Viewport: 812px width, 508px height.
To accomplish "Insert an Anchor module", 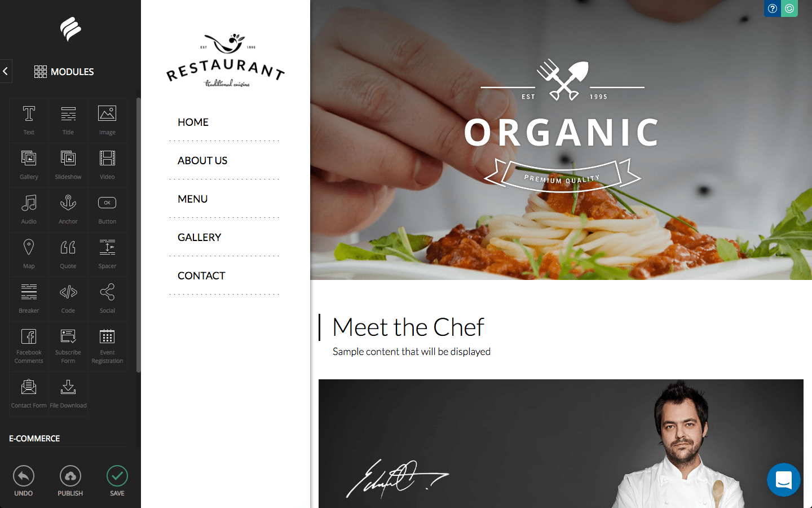I will [68, 209].
